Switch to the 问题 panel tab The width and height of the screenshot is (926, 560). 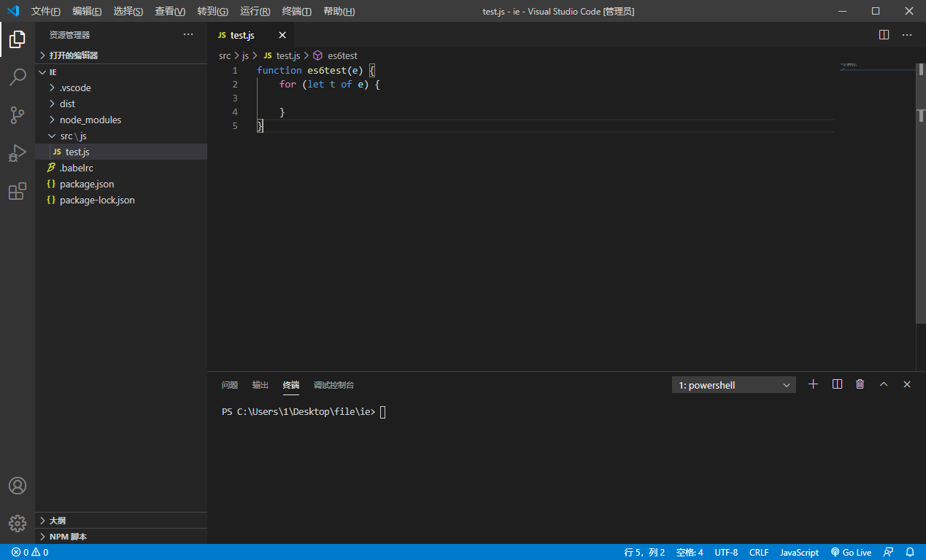(x=230, y=385)
